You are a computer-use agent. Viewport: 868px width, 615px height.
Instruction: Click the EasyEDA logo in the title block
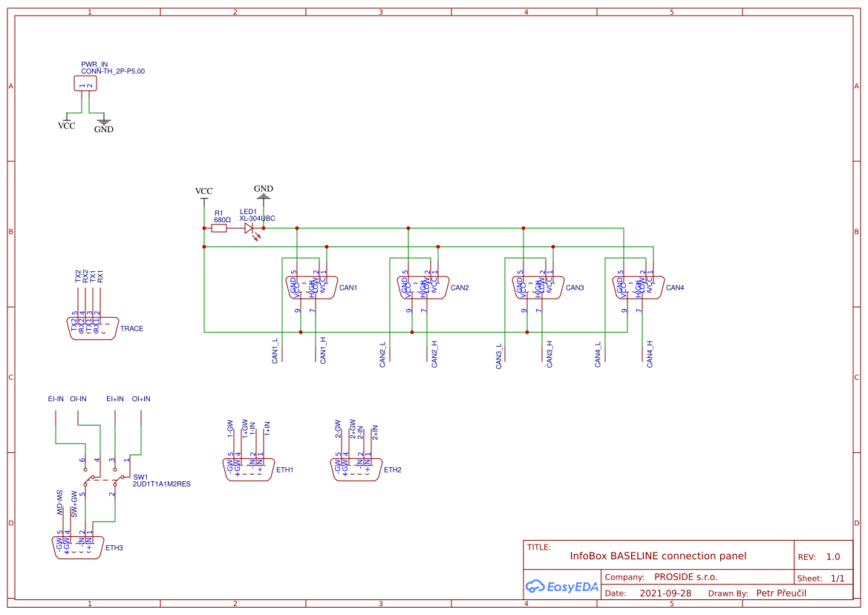pos(563,586)
